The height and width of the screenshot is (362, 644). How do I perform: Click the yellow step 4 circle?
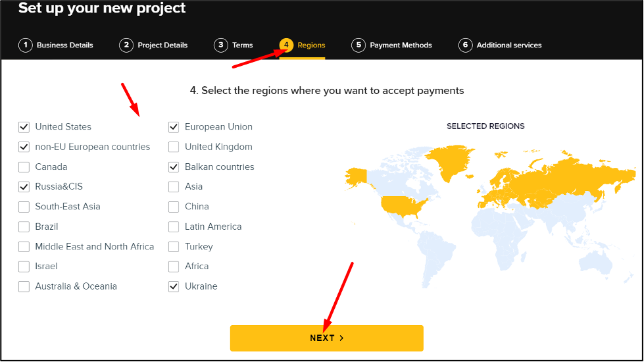pyautogui.click(x=286, y=45)
